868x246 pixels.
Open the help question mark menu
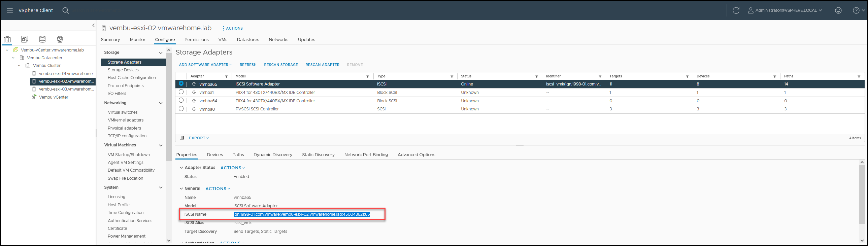(x=859, y=10)
